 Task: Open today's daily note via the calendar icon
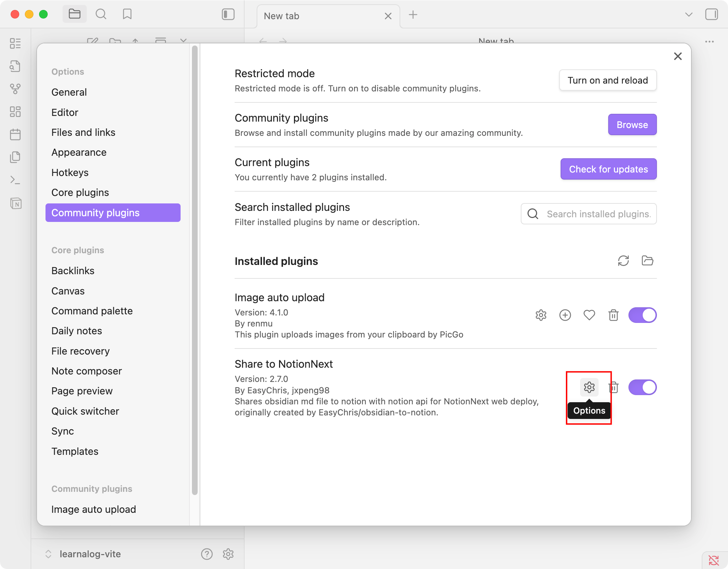pos(16,134)
